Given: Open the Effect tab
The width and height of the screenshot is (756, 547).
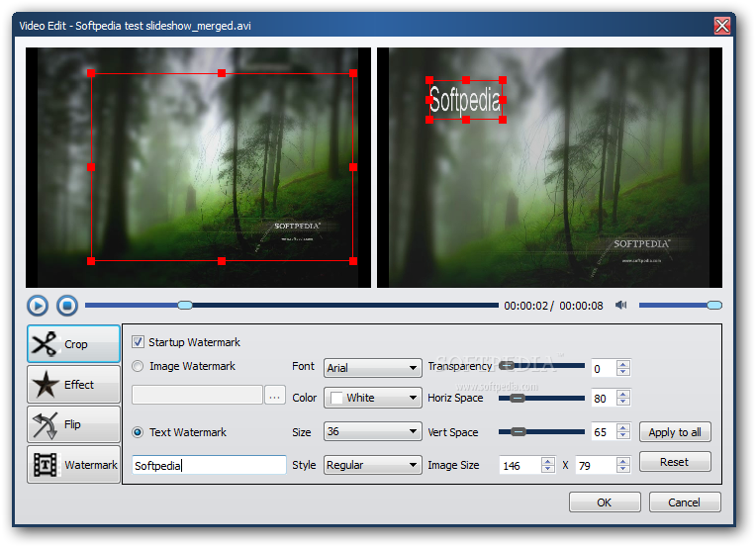Looking at the screenshot, I should click(74, 384).
